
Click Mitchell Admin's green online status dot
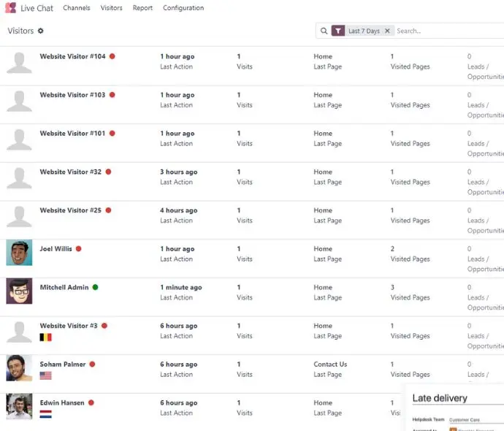click(95, 287)
